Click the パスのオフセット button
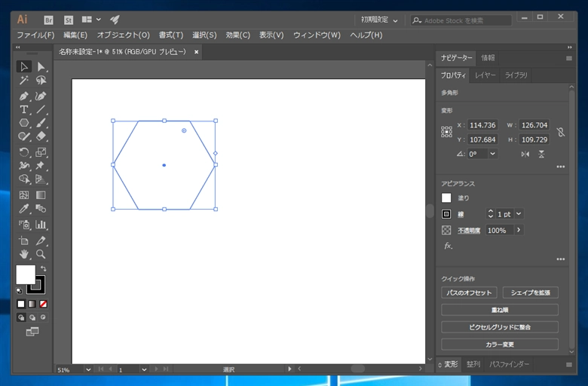Viewport: 588px width, 386px height. (469, 293)
